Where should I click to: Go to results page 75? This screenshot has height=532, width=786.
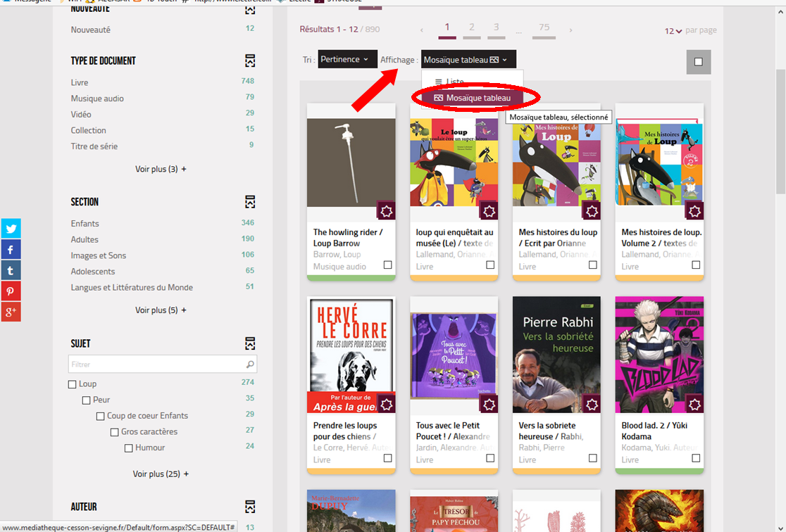[x=544, y=29]
